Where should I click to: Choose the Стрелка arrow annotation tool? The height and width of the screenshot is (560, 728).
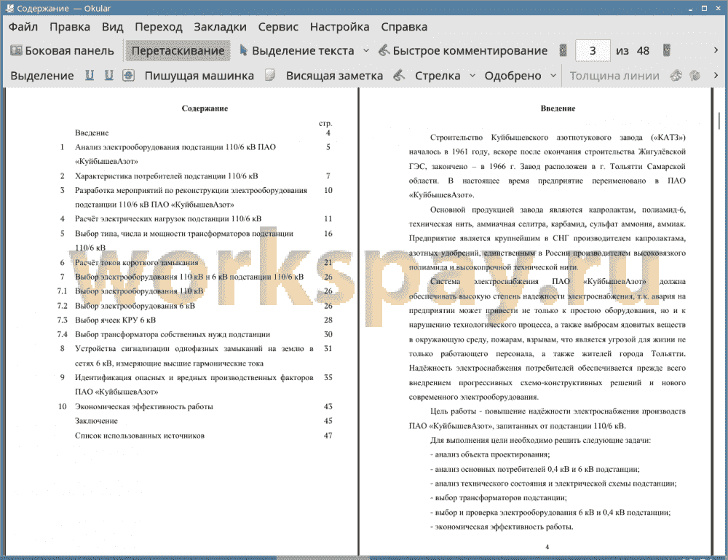coord(438,76)
